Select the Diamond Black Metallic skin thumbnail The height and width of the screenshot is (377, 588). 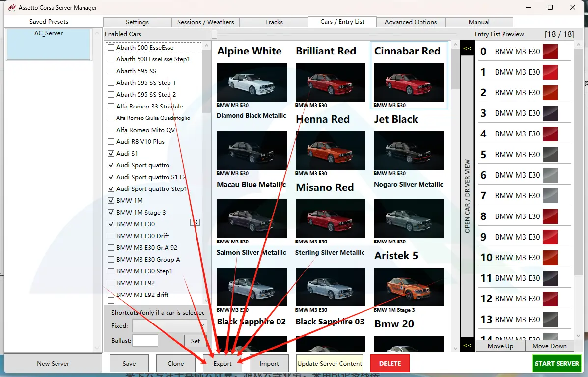[252, 150]
